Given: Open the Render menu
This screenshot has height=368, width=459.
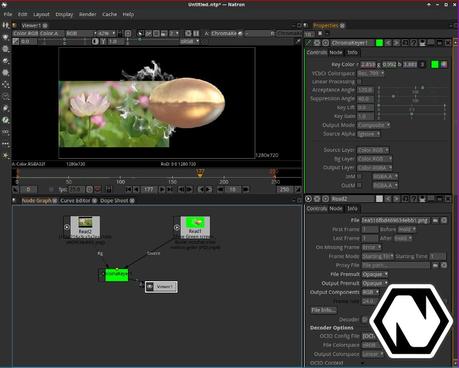Looking at the screenshot, I should click(88, 14).
